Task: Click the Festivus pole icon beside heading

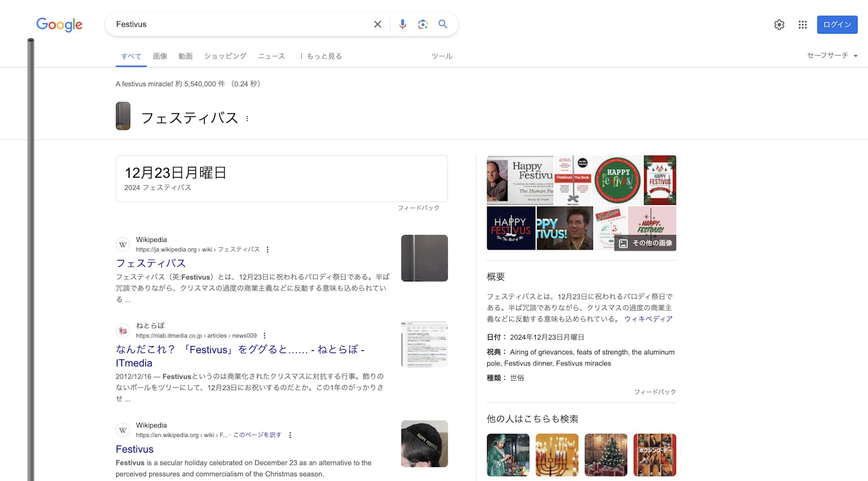Action: [x=123, y=116]
